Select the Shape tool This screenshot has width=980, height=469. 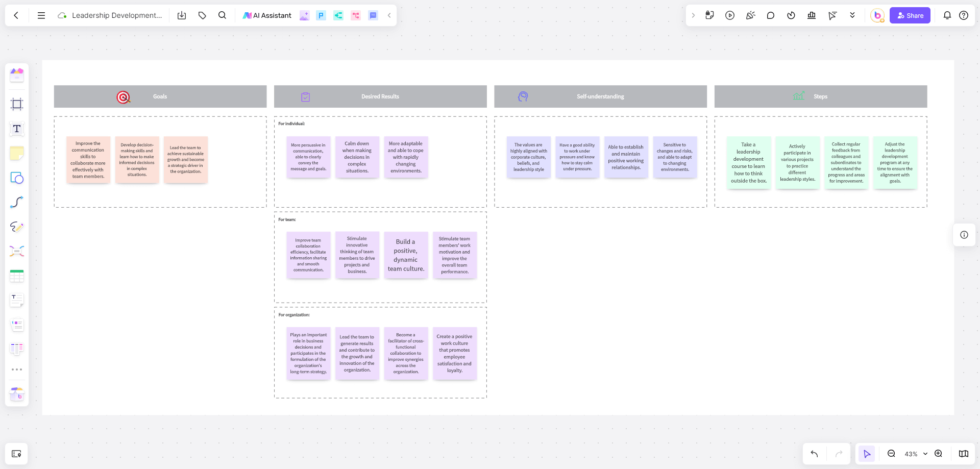[17, 178]
